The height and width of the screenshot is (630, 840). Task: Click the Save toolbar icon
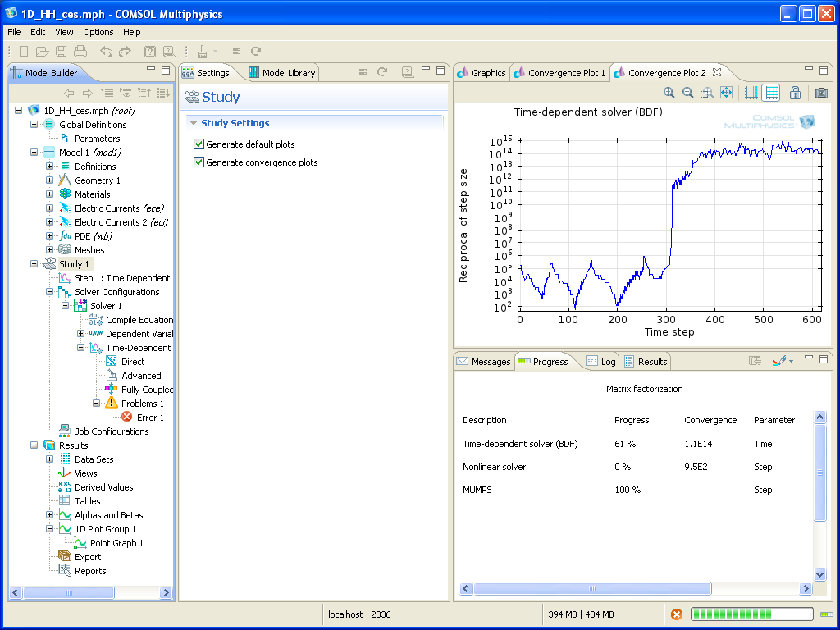(x=61, y=52)
